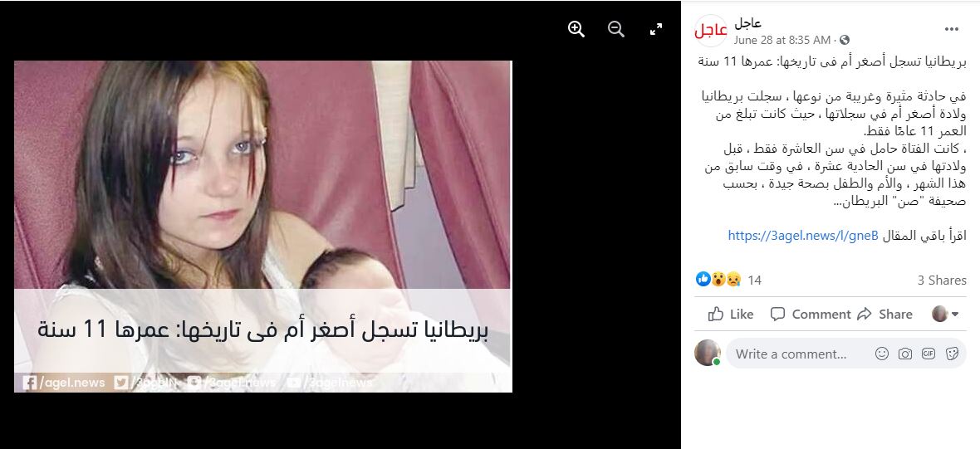Expand the comment-as profile dropdown
Viewport: 980px width, 449px height.
click(945, 314)
